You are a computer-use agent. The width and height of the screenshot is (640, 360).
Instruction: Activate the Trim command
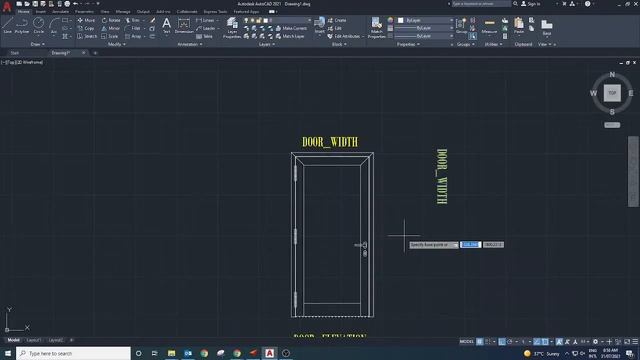(133, 20)
